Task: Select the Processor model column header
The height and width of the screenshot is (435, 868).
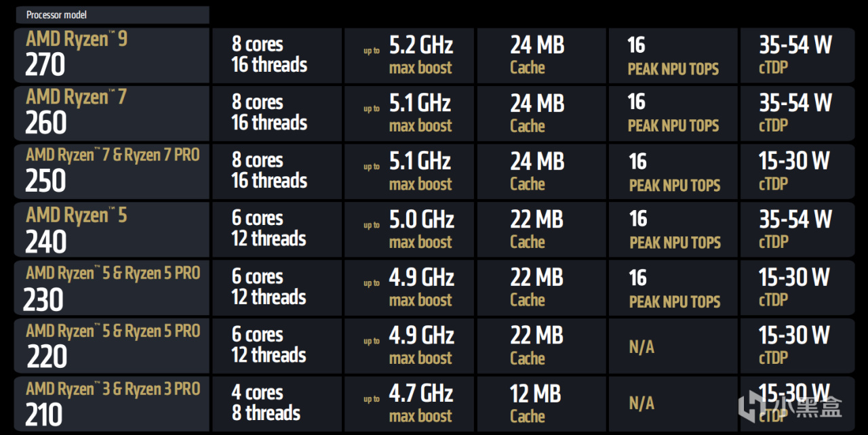Action: (112, 15)
